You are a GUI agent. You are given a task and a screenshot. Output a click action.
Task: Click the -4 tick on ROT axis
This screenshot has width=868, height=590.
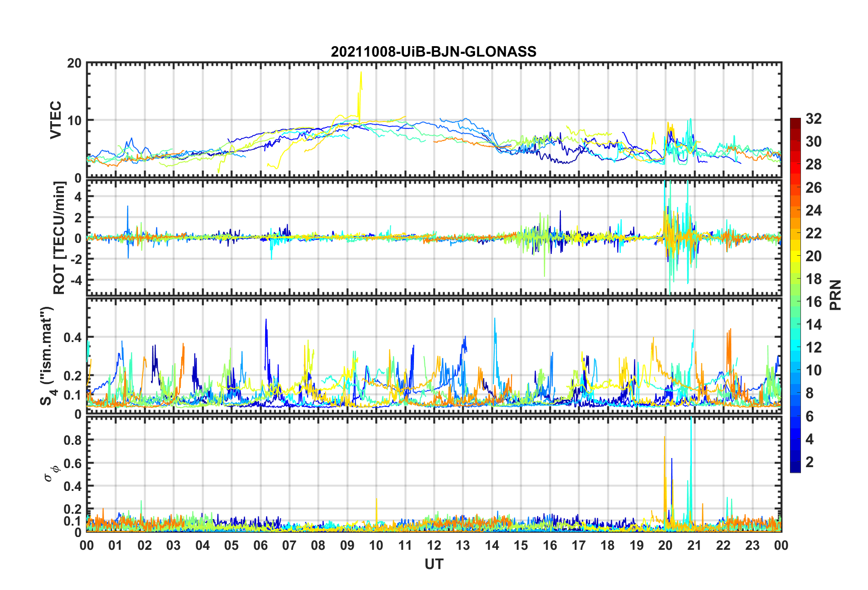pyautogui.click(x=76, y=279)
